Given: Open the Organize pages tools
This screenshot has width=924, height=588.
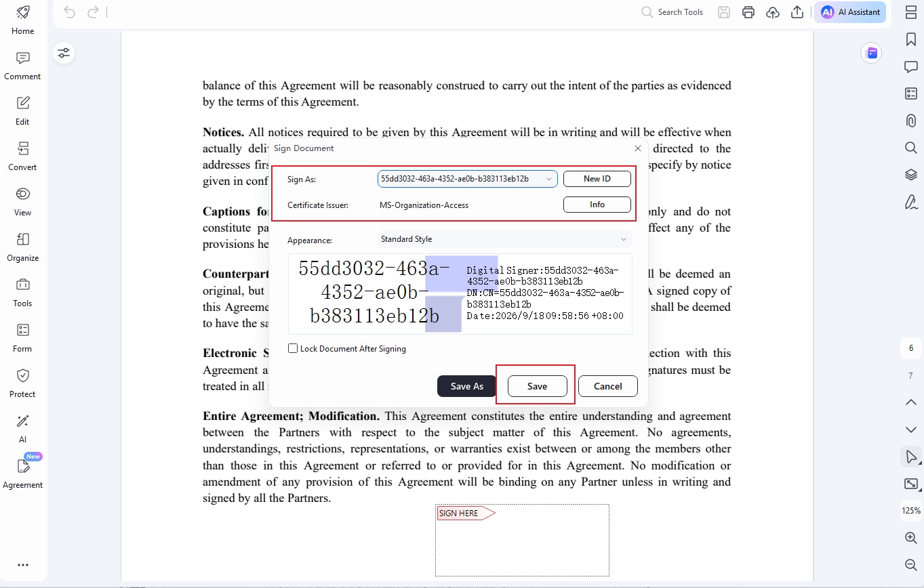Looking at the screenshot, I should coord(22,247).
